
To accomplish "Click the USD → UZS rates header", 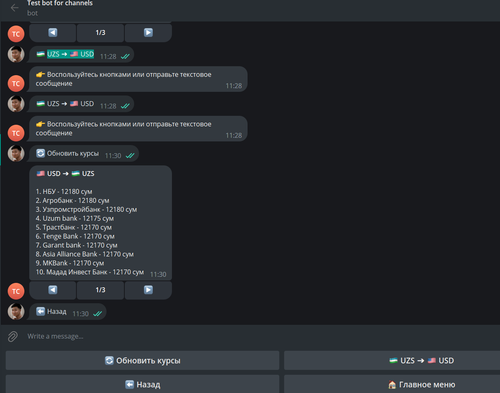I will click(66, 174).
